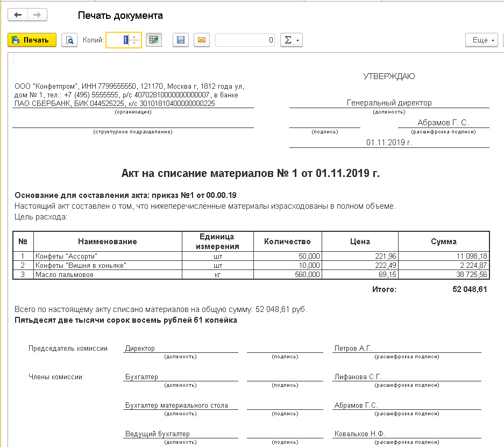Viewport: 504px width, 447px height.
Task: Click the Копий number field
Action: 118,40
